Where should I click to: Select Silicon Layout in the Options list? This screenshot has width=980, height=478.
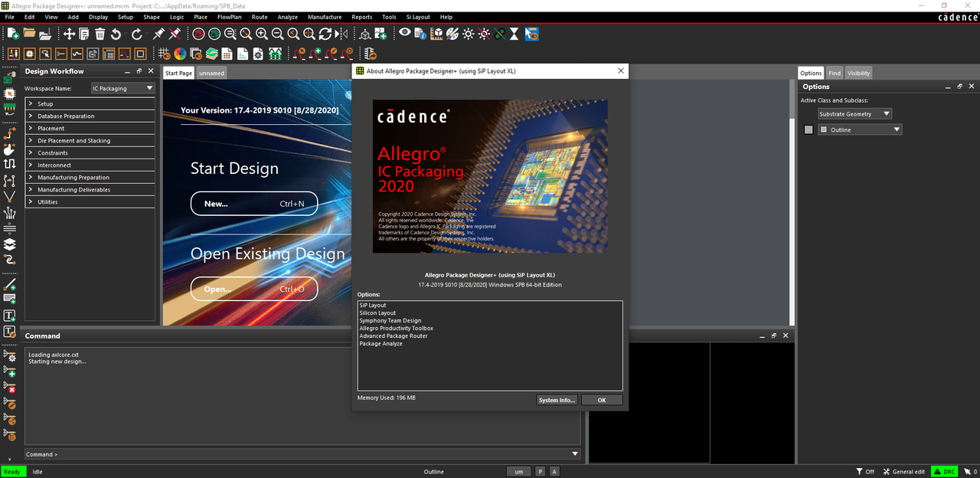point(377,313)
